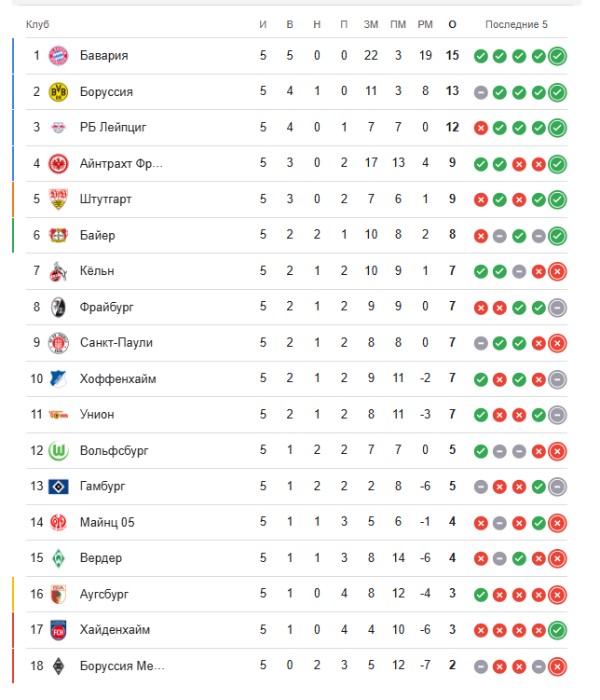Open the Майнц 05 team link

(107, 522)
